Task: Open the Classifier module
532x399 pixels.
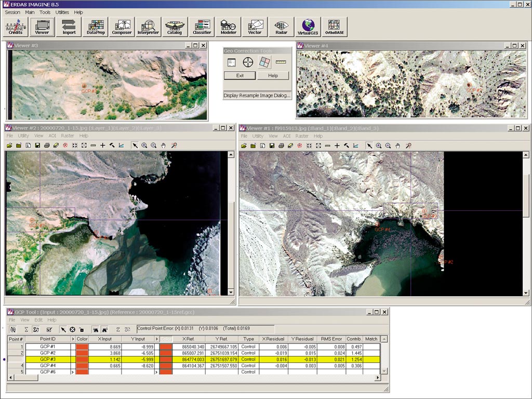Action: coord(202,27)
